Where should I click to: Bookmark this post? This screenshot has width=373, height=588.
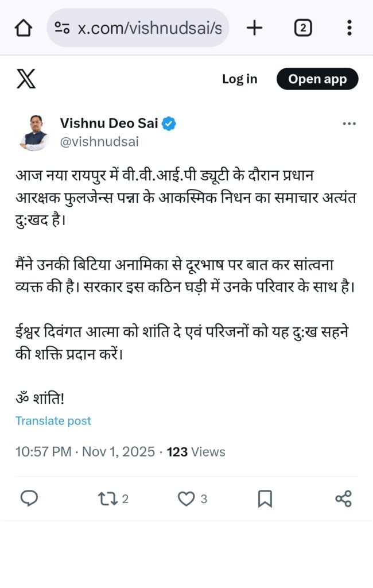(265, 498)
